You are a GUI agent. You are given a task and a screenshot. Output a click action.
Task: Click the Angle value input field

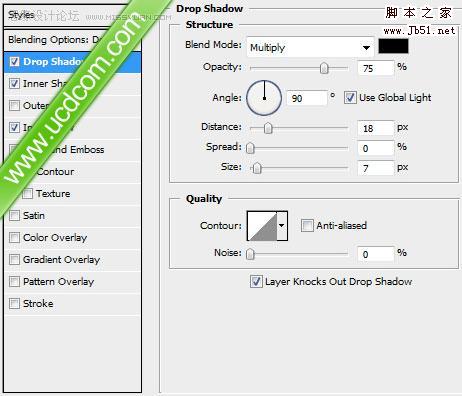[x=307, y=98]
